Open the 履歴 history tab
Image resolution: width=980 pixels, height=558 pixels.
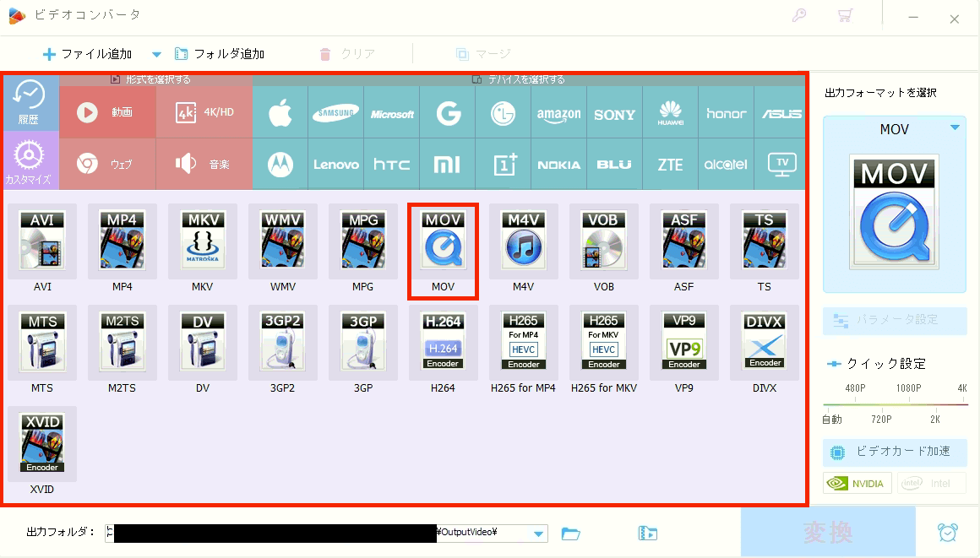tap(30, 102)
